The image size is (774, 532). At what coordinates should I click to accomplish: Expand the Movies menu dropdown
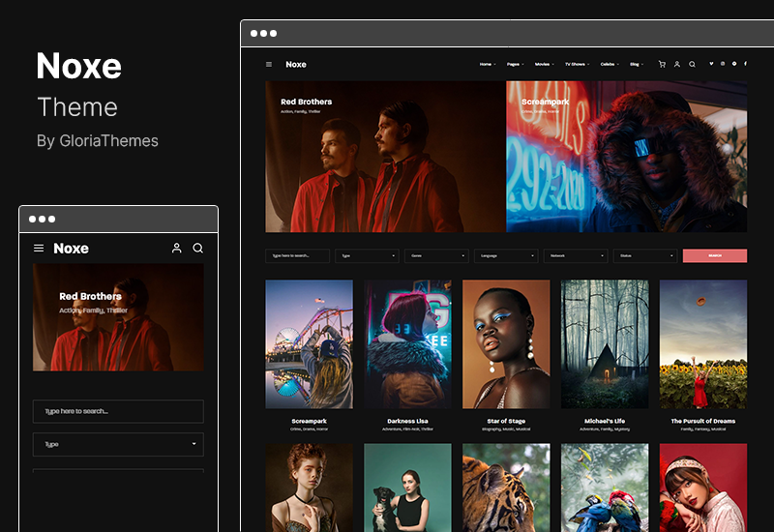pyautogui.click(x=544, y=64)
